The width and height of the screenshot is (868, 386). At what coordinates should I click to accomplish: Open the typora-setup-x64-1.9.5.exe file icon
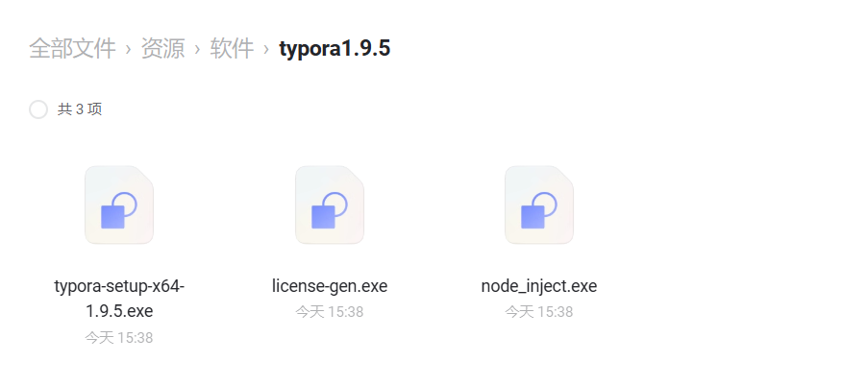(x=119, y=205)
